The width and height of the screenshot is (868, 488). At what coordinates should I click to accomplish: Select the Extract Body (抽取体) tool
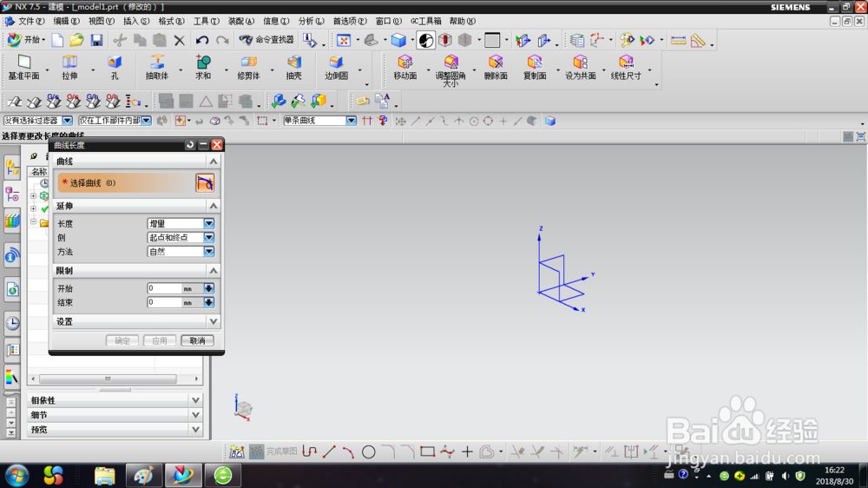point(156,68)
